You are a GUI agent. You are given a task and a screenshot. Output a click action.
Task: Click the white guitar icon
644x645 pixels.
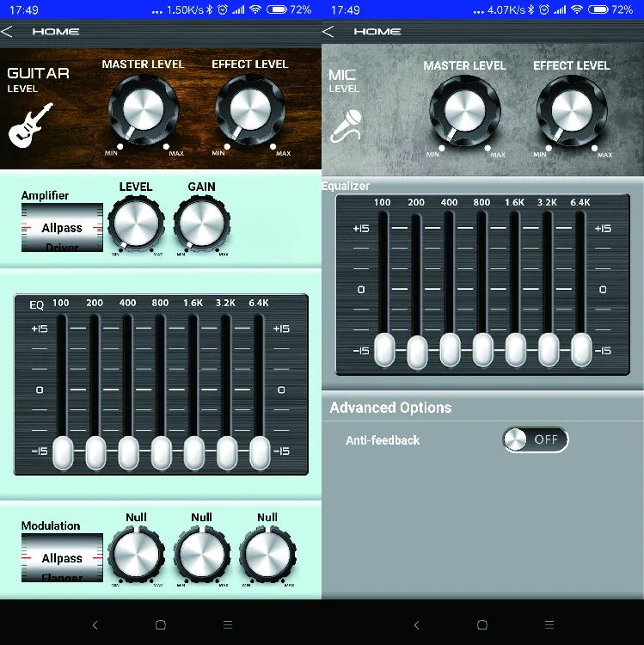coord(31,125)
